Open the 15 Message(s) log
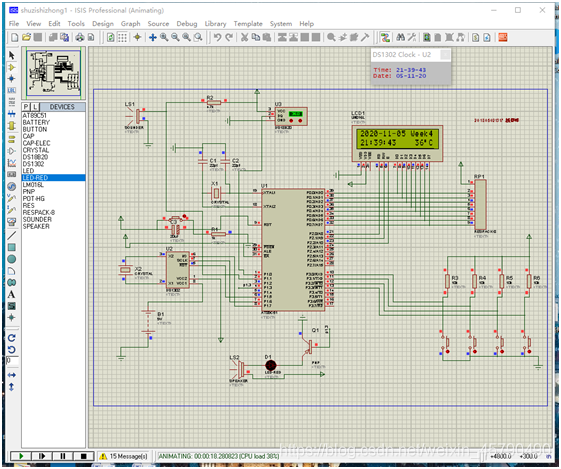The width and height of the screenshot is (561, 469). pyautogui.click(x=124, y=456)
